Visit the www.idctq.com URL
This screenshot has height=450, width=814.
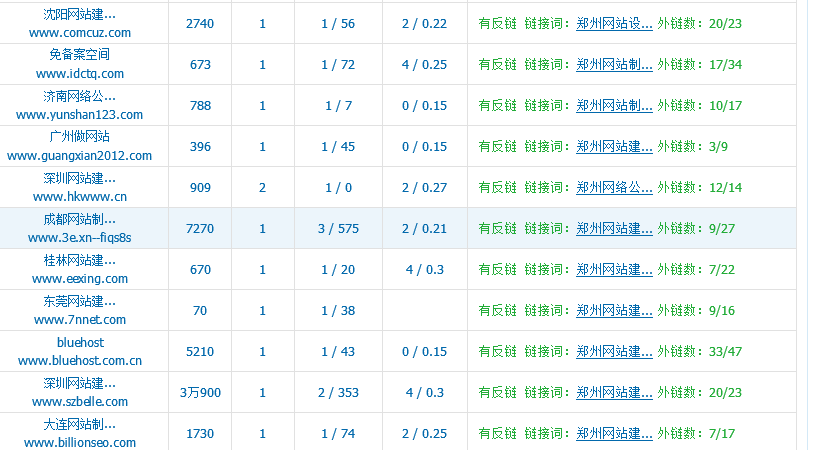pyautogui.click(x=80, y=73)
